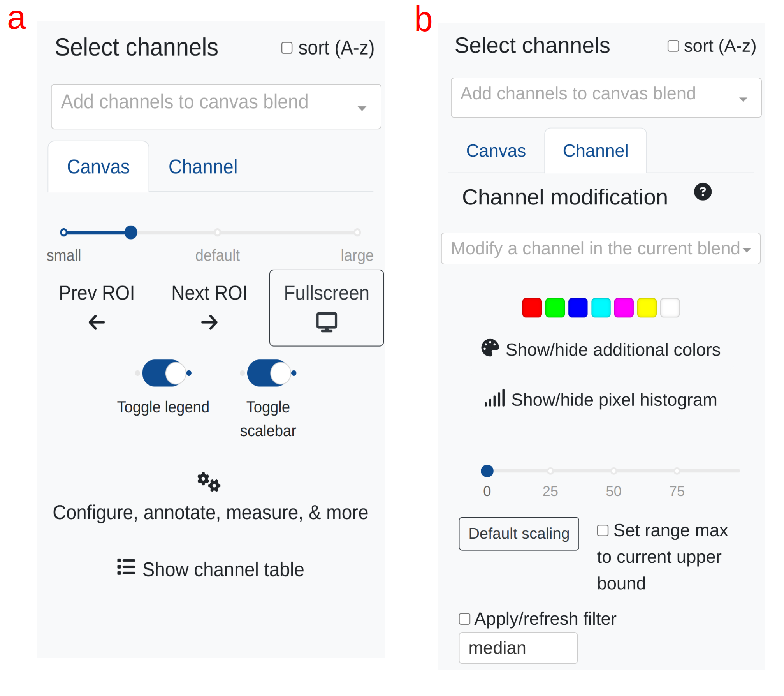The width and height of the screenshot is (784, 696).
Task: Open right panel Add channels dropdown
Action: (x=606, y=97)
